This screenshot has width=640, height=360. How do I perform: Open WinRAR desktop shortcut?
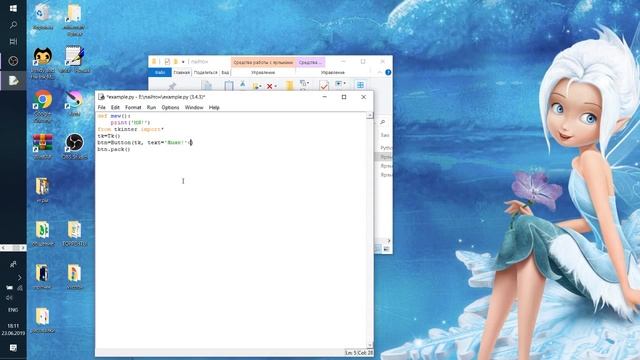42,146
